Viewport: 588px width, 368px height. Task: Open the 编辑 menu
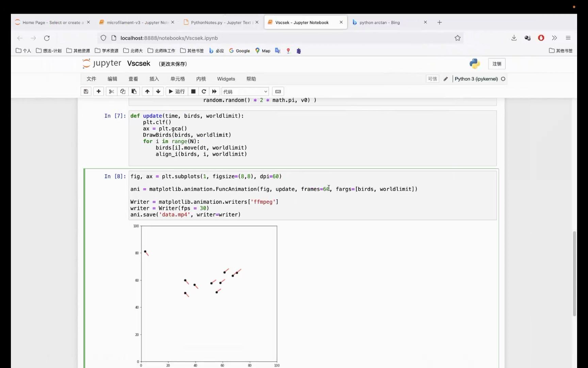(x=112, y=79)
